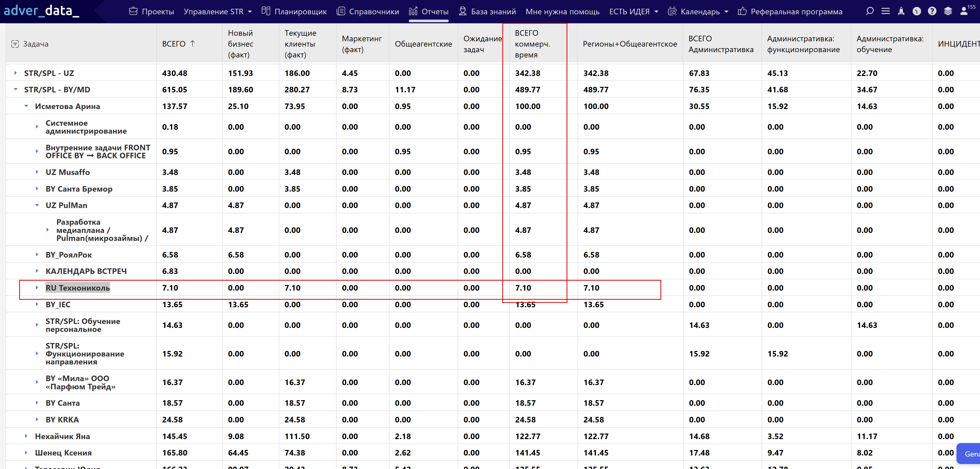Image resolution: width=980 pixels, height=469 pixels.
Task: Click the rocket icon in the top bar
Action: pyautogui.click(x=901, y=11)
